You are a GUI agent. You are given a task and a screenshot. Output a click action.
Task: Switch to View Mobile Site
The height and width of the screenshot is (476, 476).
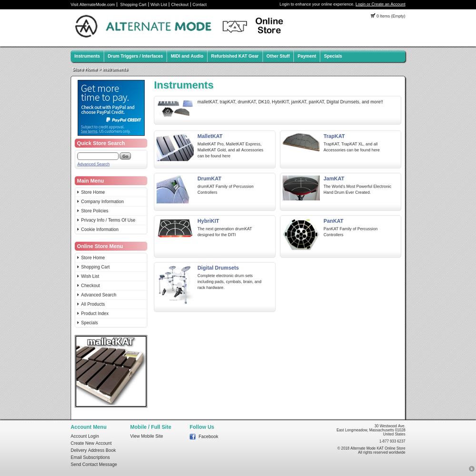(x=147, y=436)
